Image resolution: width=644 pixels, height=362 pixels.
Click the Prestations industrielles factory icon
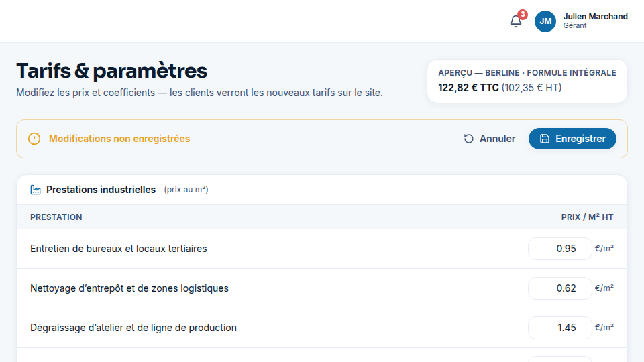(x=36, y=190)
